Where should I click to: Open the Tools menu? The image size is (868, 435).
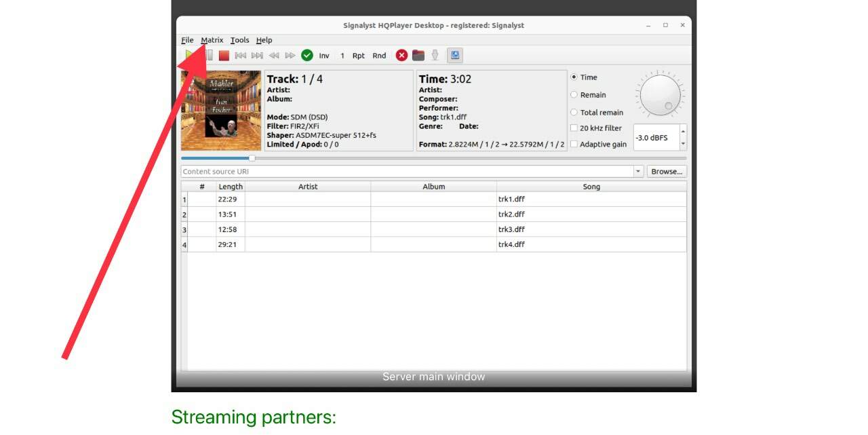point(240,40)
